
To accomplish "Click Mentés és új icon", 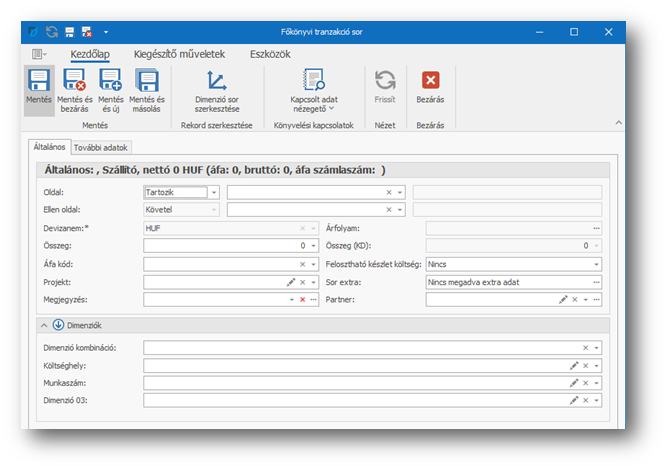I will pos(111,82).
